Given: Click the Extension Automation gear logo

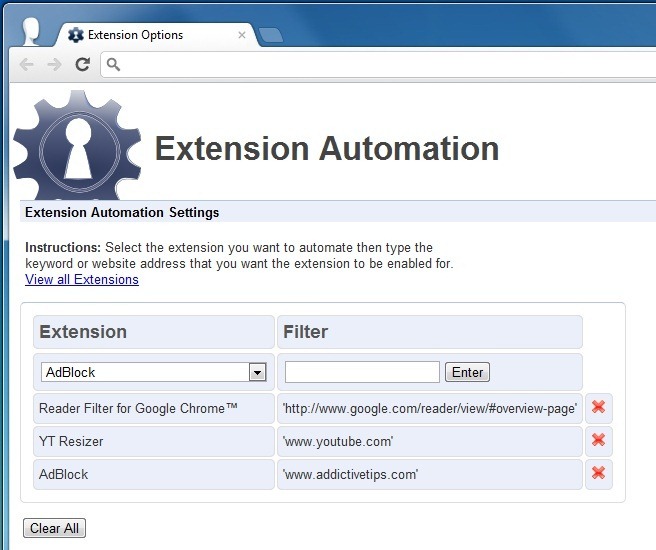Looking at the screenshot, I should pos(77,146).
